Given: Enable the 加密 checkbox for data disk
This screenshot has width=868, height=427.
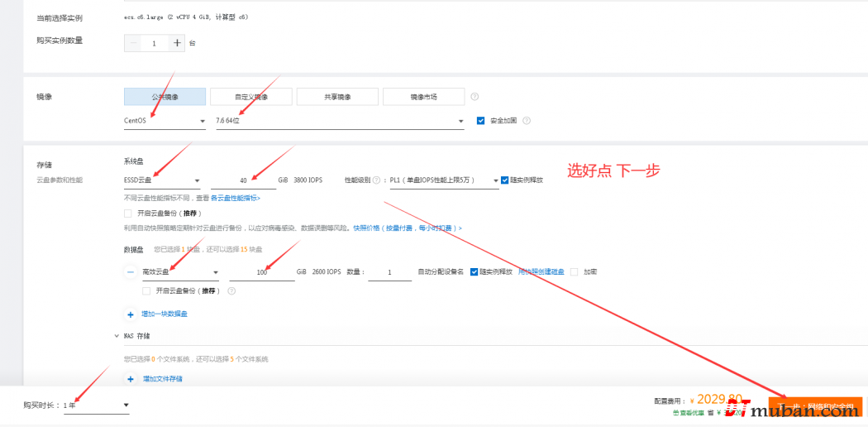Looking at the screenshot, I should [575, 271].
